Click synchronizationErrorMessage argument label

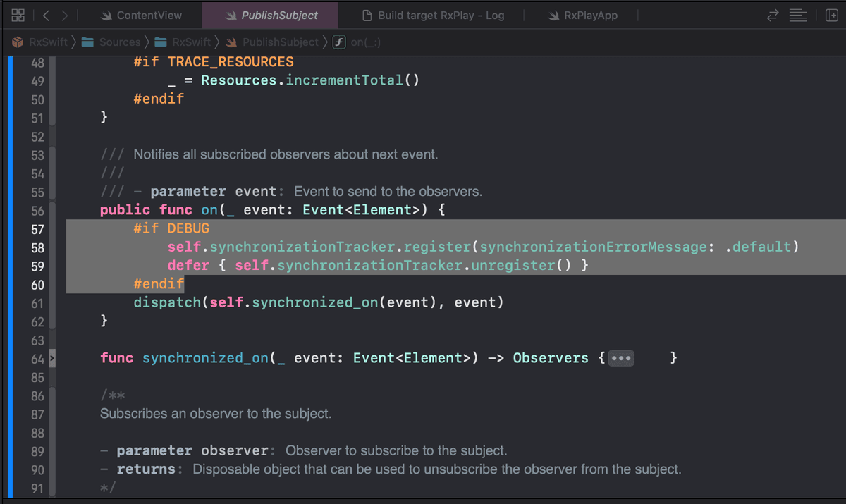coord(594,247)
